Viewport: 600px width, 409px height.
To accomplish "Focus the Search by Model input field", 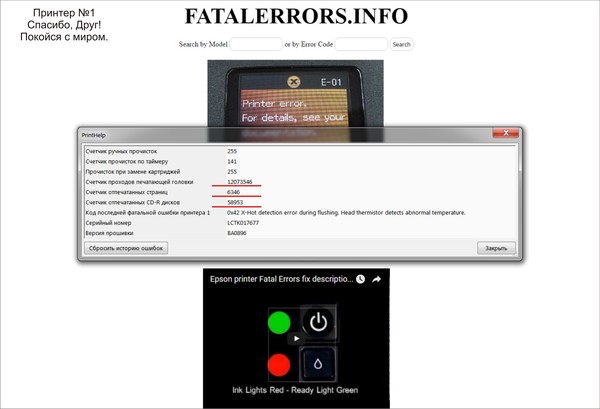I will coord(256,44).
